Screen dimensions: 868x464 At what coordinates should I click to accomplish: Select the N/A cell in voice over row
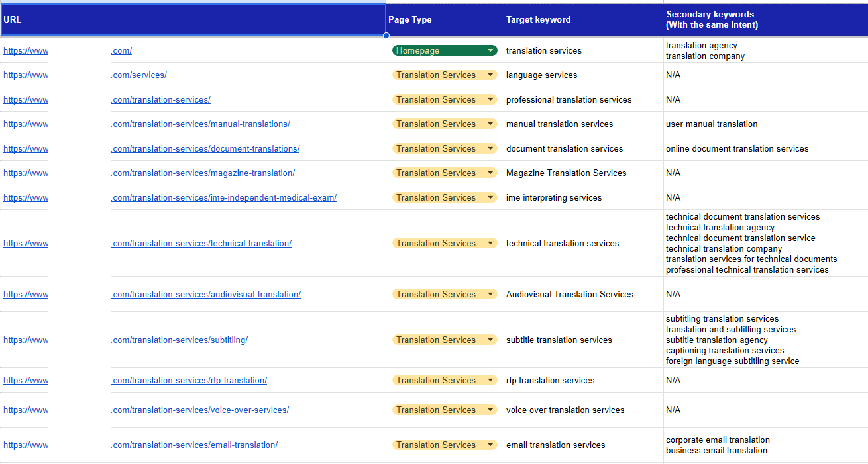pyautogui.click(x=766, y=410)
